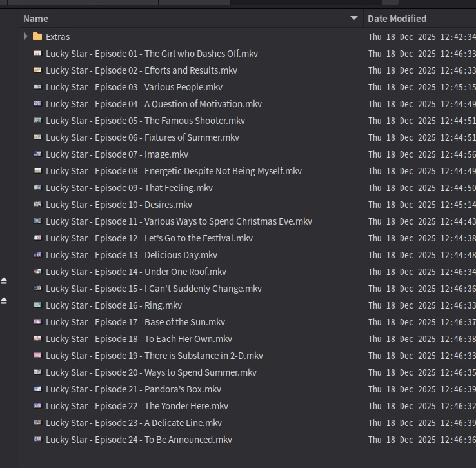Screen dimensions: 476x468
Task: Select the Episode 19 video file icon
Action: [37, 356]
